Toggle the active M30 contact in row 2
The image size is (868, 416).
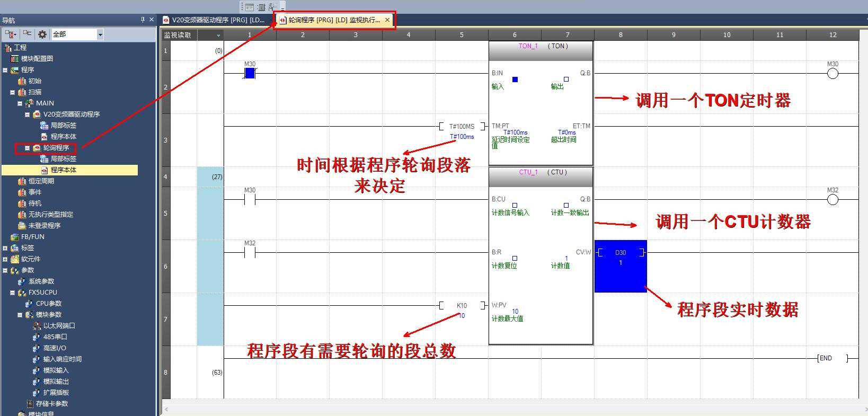click(250, 74)
